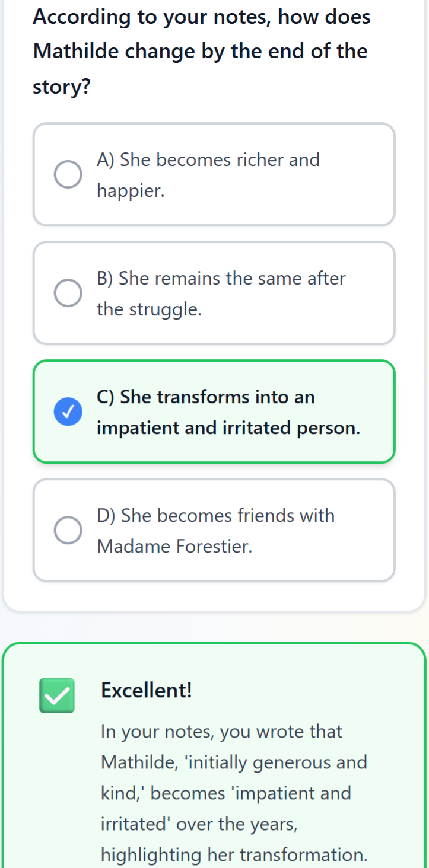Click the 'Excellent!' feedback heading
The image size is (429, 868).
tap(145, 690)
